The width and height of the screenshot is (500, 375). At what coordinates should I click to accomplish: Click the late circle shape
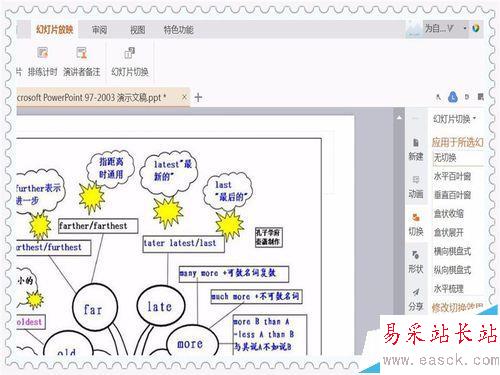(161, 307)
